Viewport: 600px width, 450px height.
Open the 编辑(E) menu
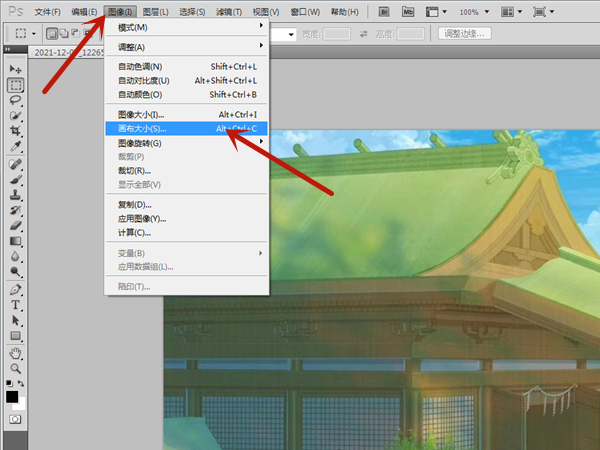click(84, 12)
